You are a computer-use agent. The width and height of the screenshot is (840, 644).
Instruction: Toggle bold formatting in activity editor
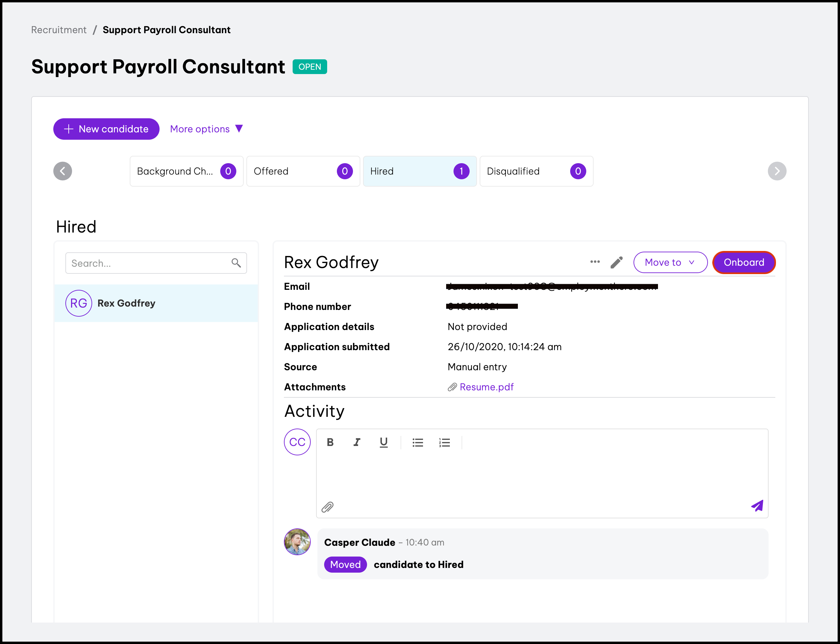point(330,442)
